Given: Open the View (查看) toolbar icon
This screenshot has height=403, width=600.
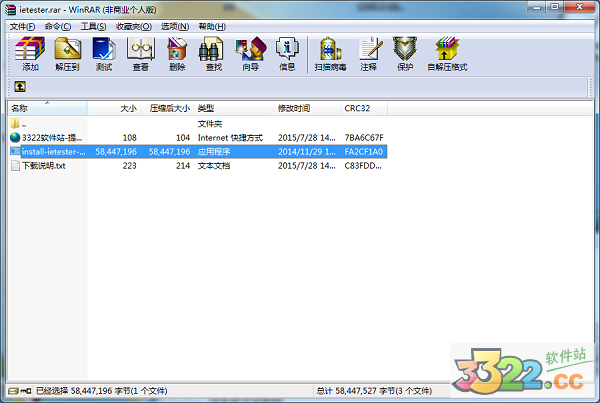Looking at the screenshot, I should point(140,54).
